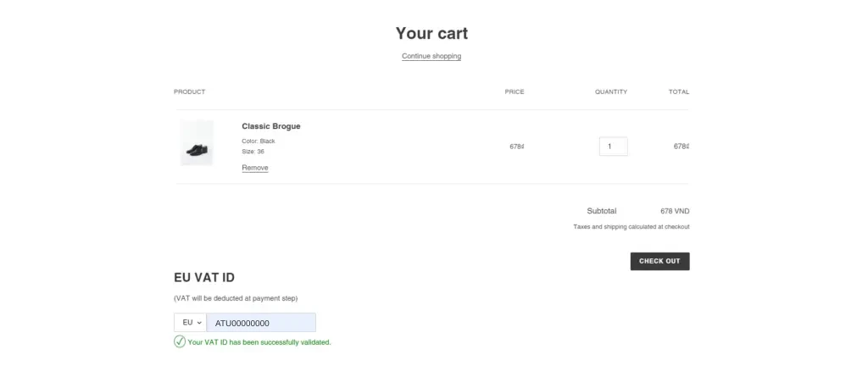Image resolution: width=868 pixels, height=366 pixels.
Task: Open the Classic Brogue product thumbnail
Action: pos(197,142)
